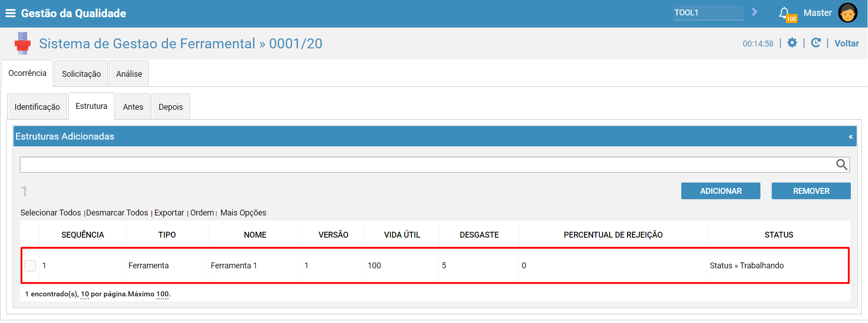Open the Antes sub-tab
Image resolution: width=868 pixels, height=323 pixels.
133,107
